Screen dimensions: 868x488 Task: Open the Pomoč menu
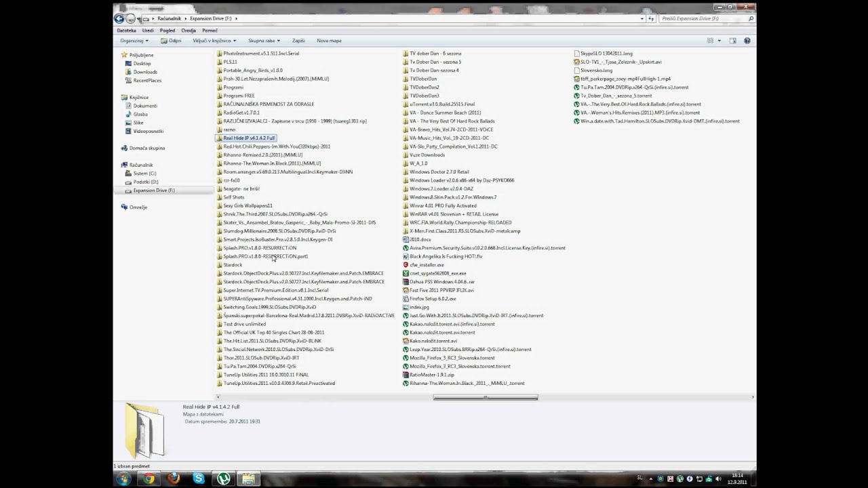210,30
